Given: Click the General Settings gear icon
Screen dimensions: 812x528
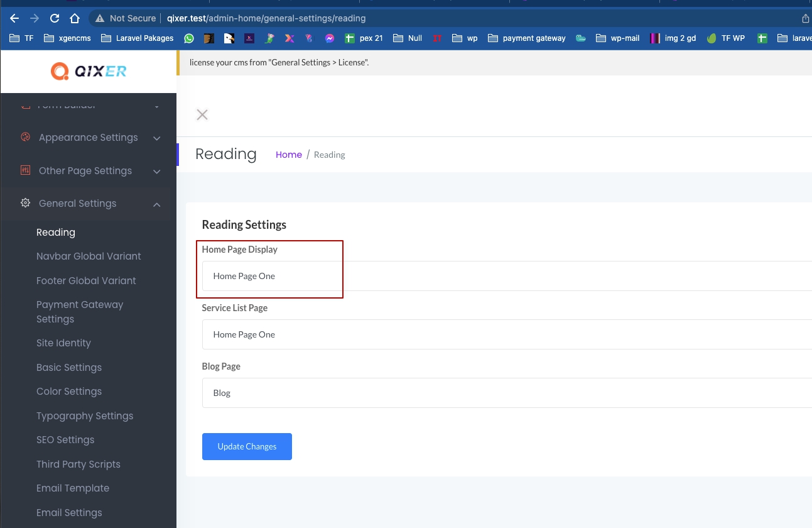Looking at the screenshot, I should (25, 203).
